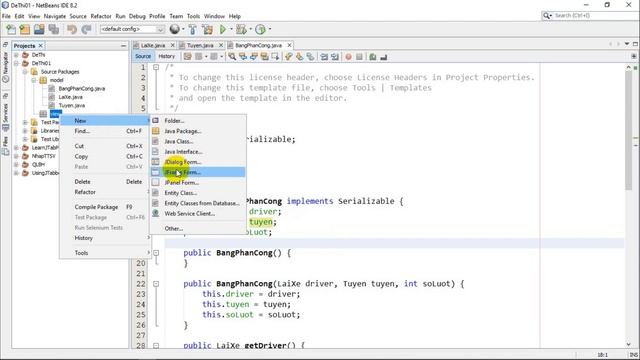Click the globe browser icon in toolbar
The image size is (640, 360).
(x=175, y=29)
